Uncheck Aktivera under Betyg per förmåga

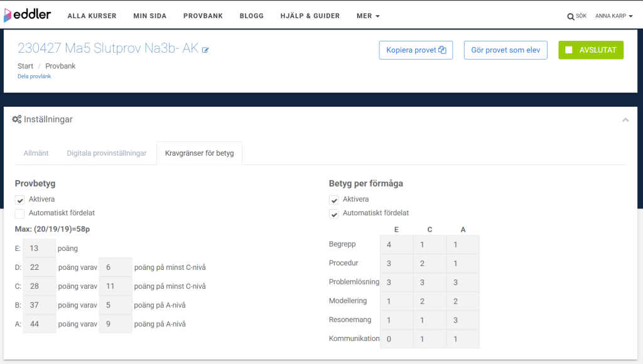[334, 200]
